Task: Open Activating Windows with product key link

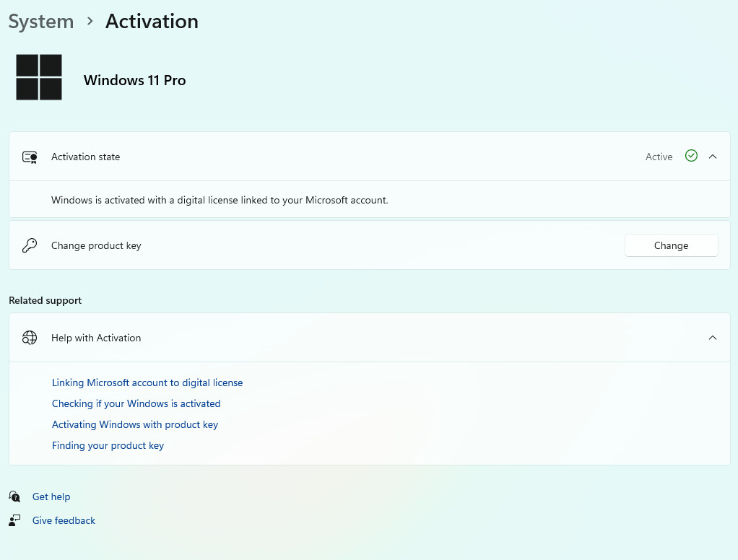Action: point(135,425)
